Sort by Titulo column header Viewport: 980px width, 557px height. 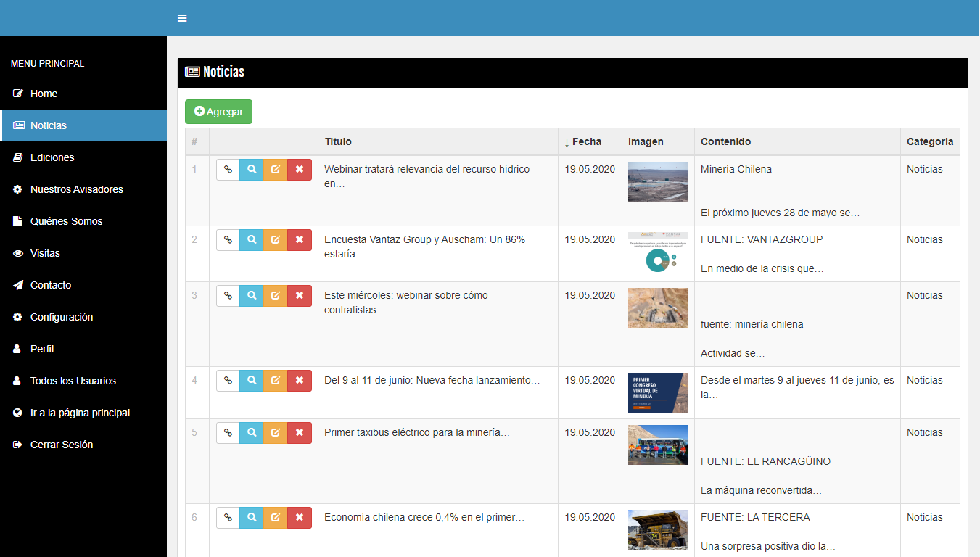point(338,142)
